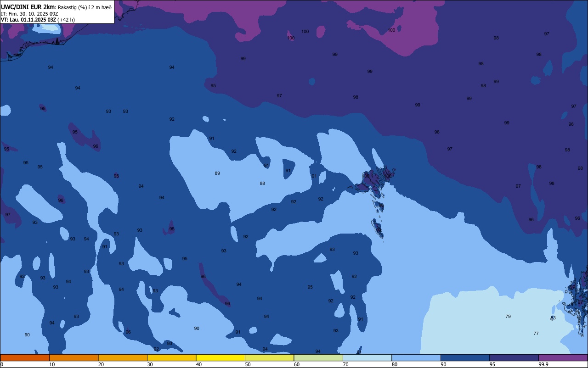Screen dimensions: 588x368
Task: Click the legend tick label '50'
Action: click(248, 364)
